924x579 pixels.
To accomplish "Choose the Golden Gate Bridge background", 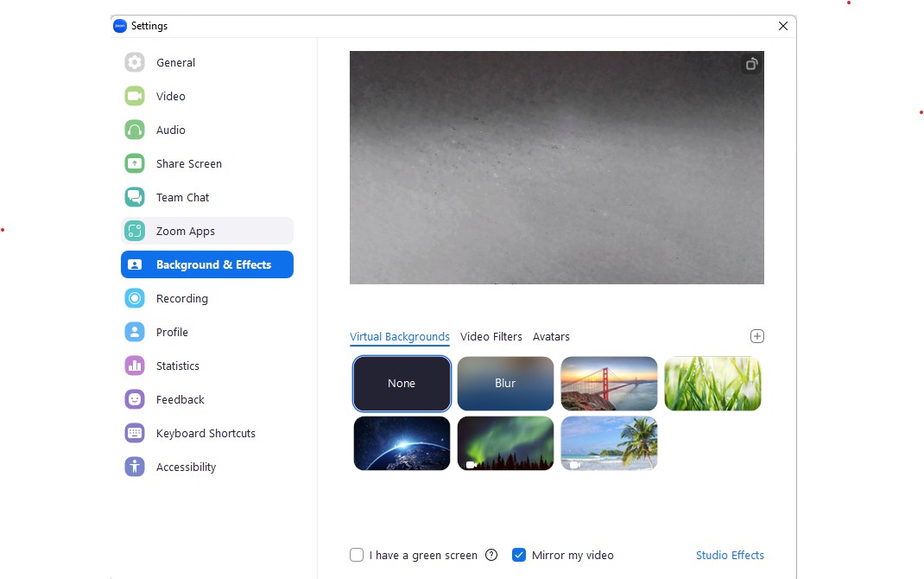I will pyautogui.click(x=609, y=383).
